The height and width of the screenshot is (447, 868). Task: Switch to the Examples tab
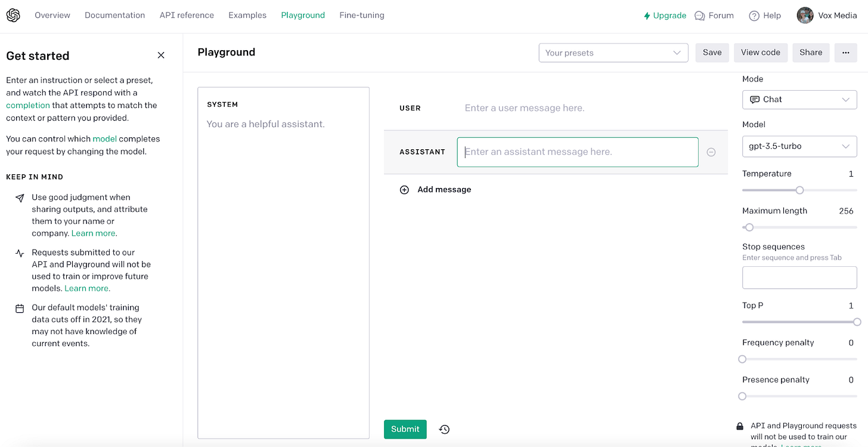(247, 16)
